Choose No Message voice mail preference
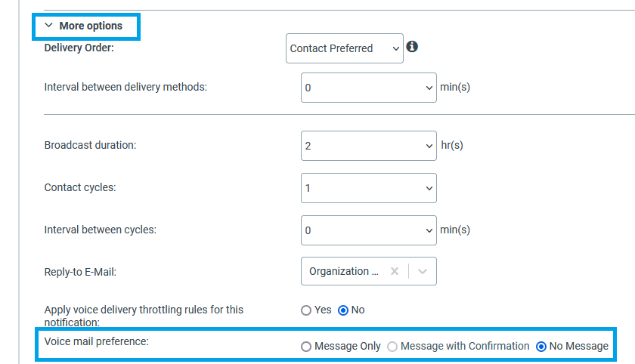This screenshot has width=635, height=364. tap(541, 347)
